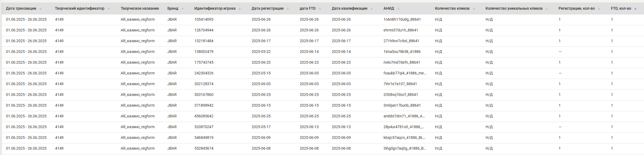644x155 pixels.
Task: Click sort arrow beside Дата регистрации
Action: [x=288, y=9]
